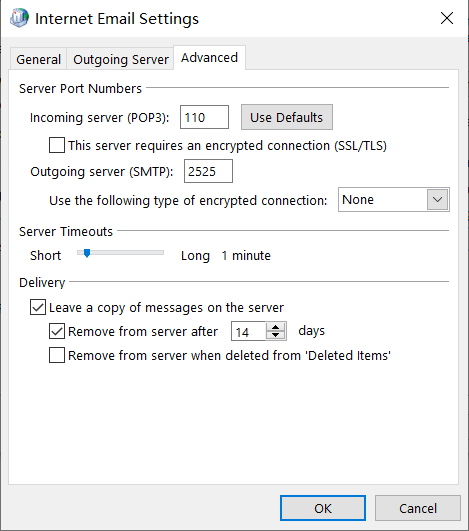Screen dimensions: 469x531
Task: Check Remove from server when deleted from 'Deleted Items'
Action: click(57, 355)
